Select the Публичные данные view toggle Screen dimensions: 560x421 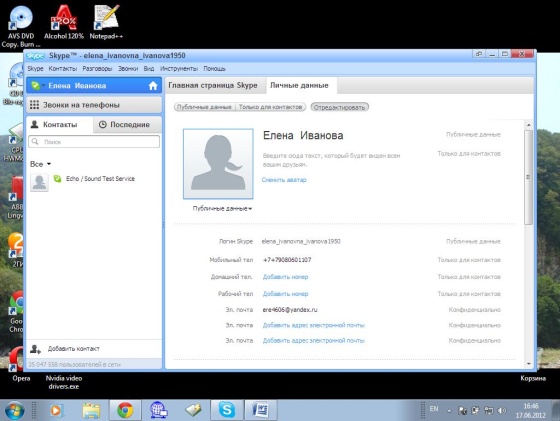(204, 107)
